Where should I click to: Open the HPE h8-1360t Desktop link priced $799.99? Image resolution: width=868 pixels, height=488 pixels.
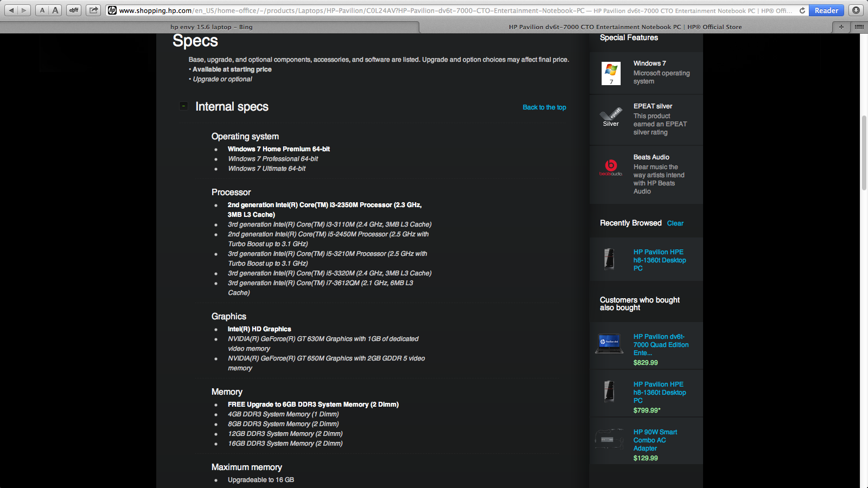click(x=660, y=393)
